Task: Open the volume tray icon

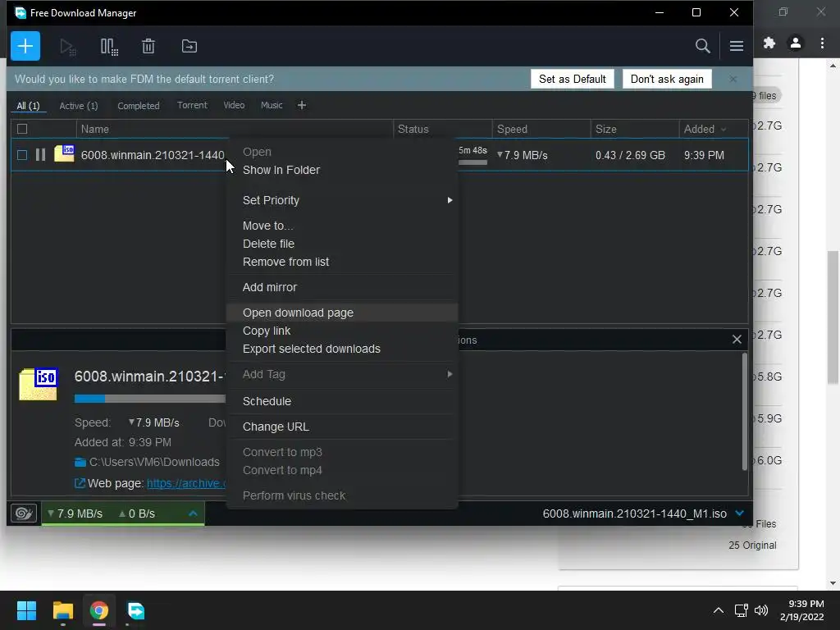Action: click(760, 610)
